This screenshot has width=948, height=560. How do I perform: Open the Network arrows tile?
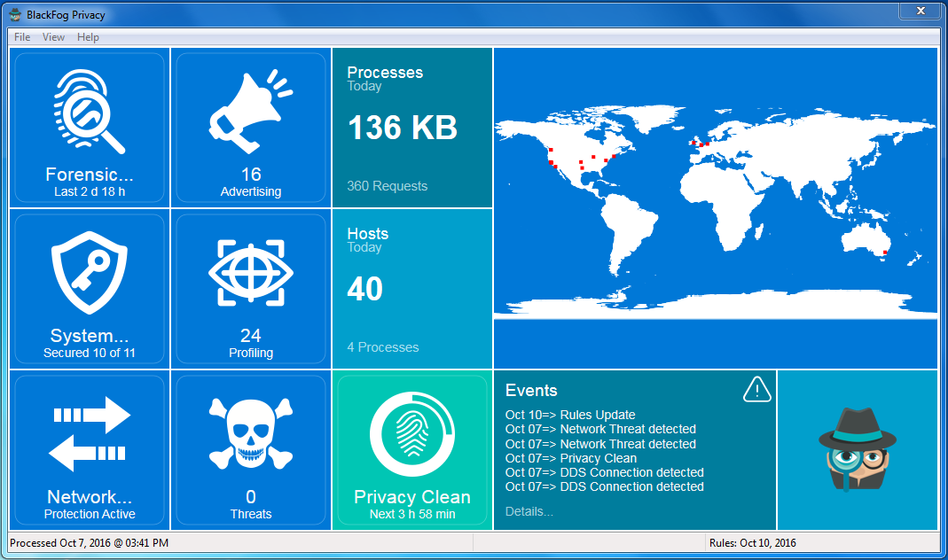pos(90,451)
